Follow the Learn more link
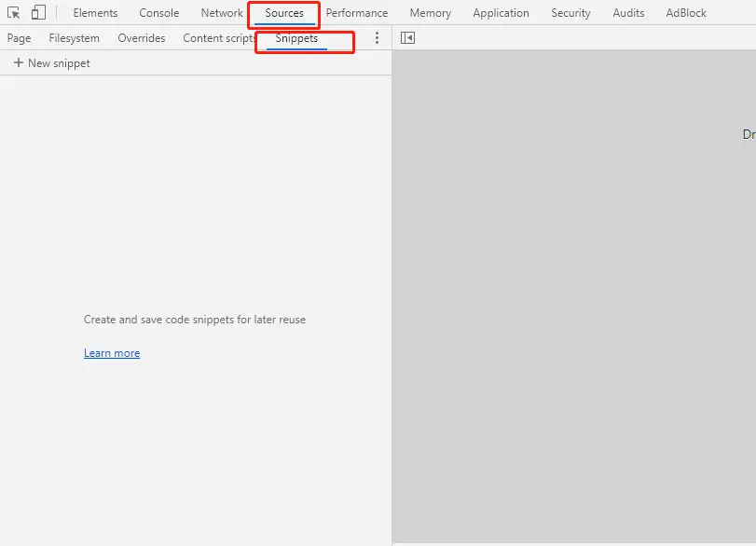Viewport: 756px width, 546px height. click(x=112, y=353)
